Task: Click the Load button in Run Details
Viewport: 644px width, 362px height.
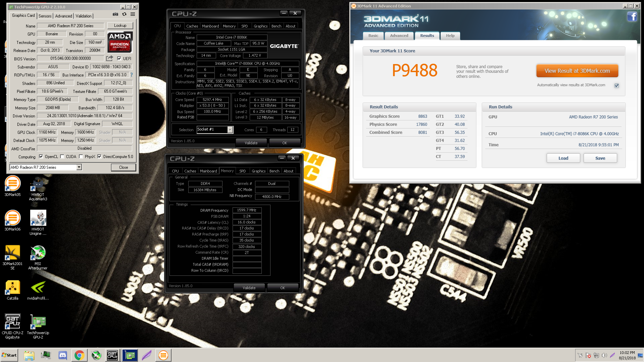Action: (x=563, y=158)
